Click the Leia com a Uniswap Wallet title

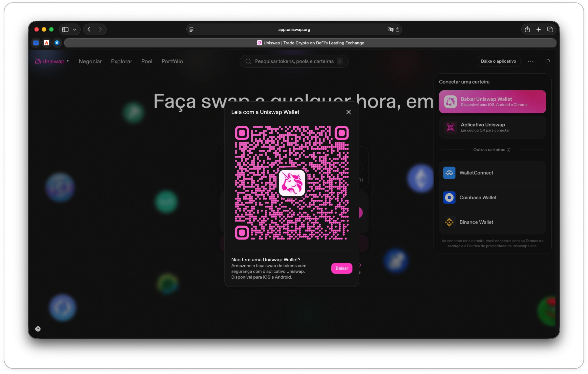(x=265, y=112)
